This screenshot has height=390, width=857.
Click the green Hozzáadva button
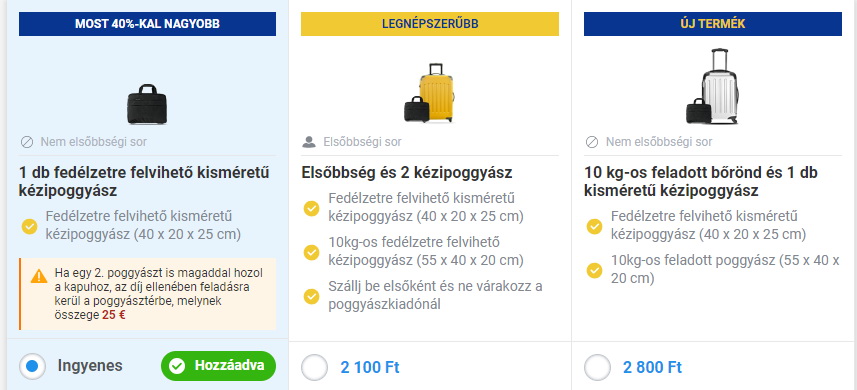point(218,366)
